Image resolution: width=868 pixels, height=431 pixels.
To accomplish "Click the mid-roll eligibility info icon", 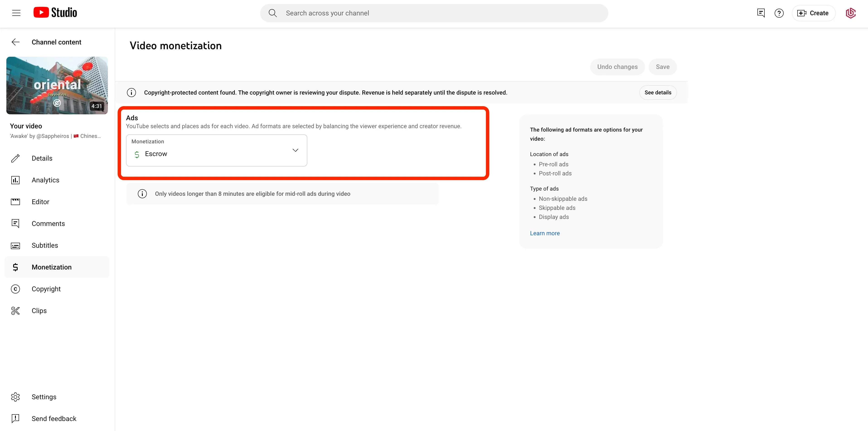I will point(142,193).
